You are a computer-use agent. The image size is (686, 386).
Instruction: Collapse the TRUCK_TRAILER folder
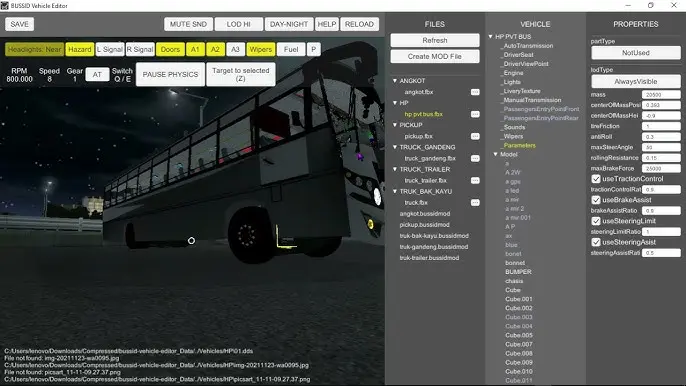(395, 169)
